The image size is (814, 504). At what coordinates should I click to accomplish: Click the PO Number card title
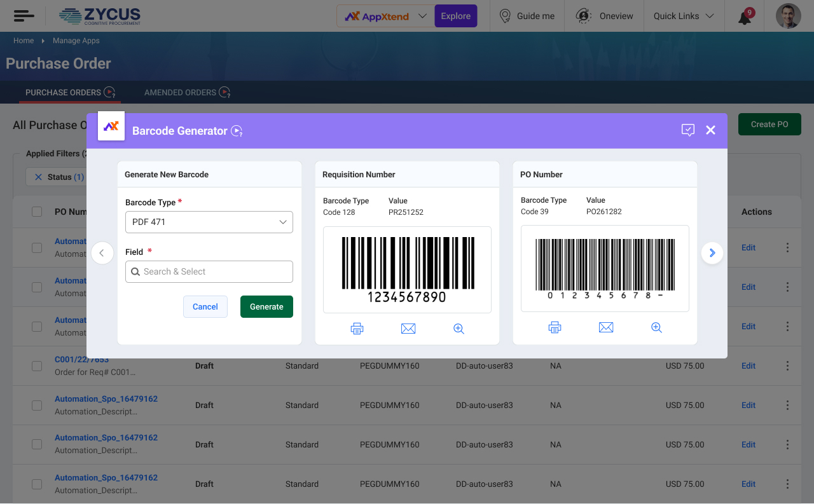coord(541,174)
